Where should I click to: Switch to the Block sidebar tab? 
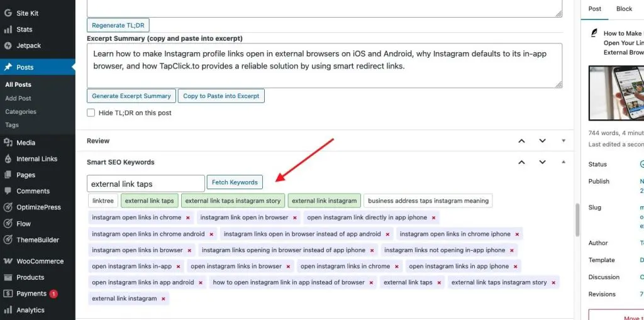click(625, 9)
